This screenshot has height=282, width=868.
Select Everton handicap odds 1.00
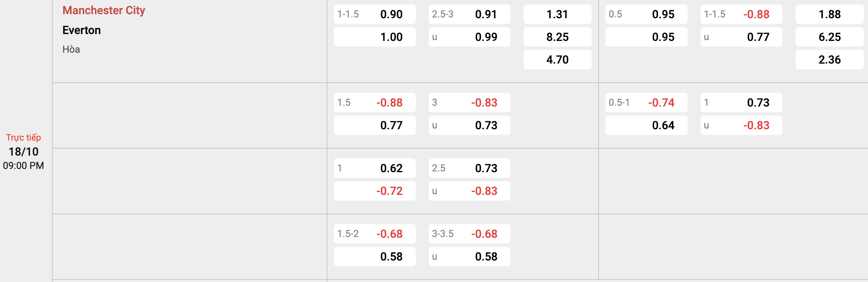[x=375, y=37]
